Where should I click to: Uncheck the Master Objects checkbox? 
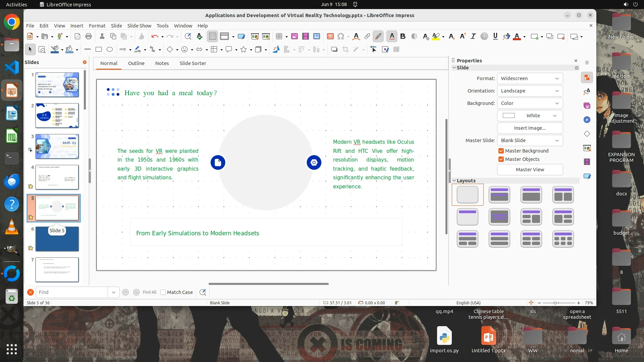[501, 159]
